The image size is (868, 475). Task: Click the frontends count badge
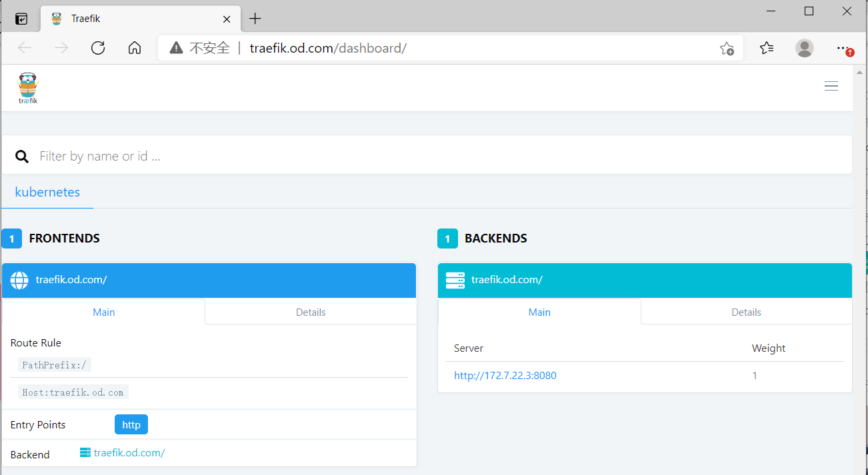pos(11,238)
